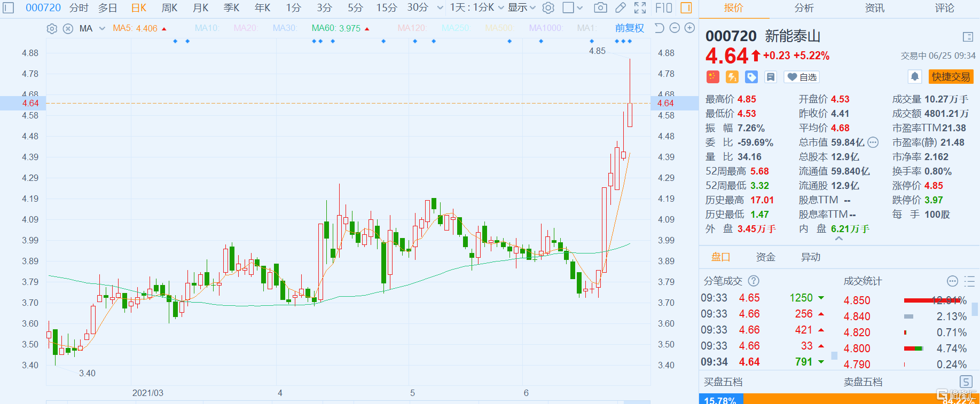
Task: Expand the layout rectangle dropdown arrow
Action: pos(580,8)
